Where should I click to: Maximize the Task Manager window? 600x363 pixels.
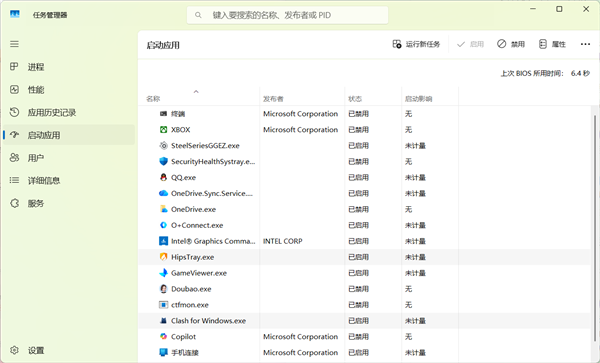pos(559,9)
